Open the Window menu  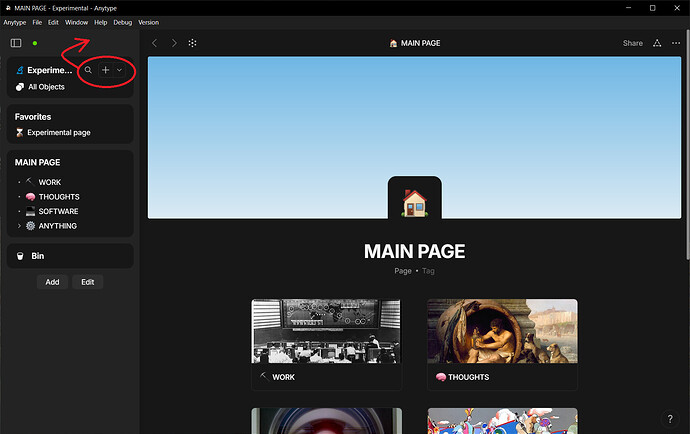click(76, 22)
